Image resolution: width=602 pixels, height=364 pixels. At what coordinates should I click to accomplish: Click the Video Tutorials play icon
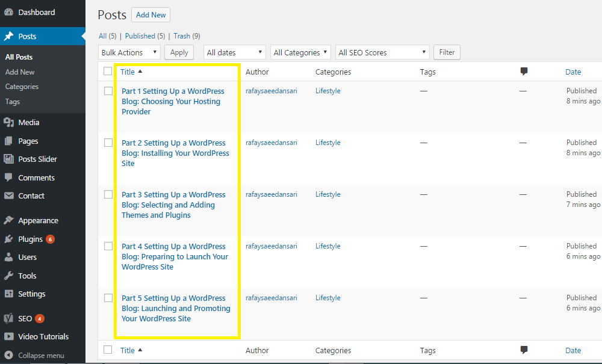(8, 336)
